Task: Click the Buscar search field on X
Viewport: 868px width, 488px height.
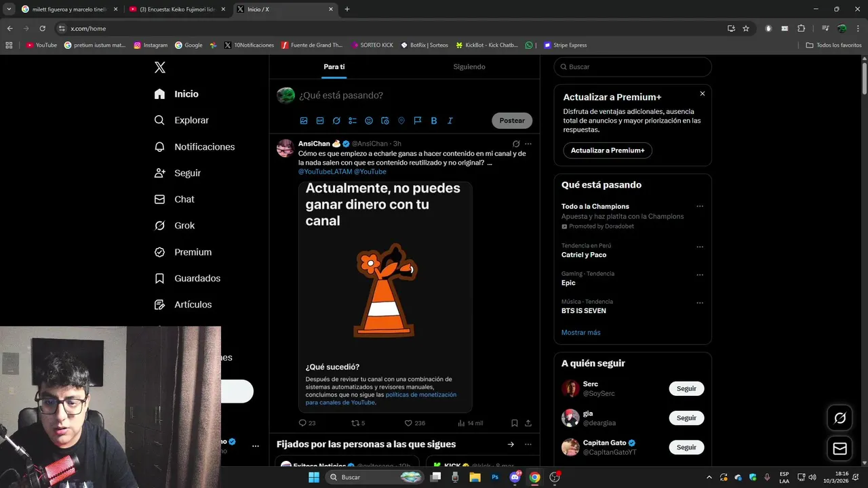Action: coord(633,67)
